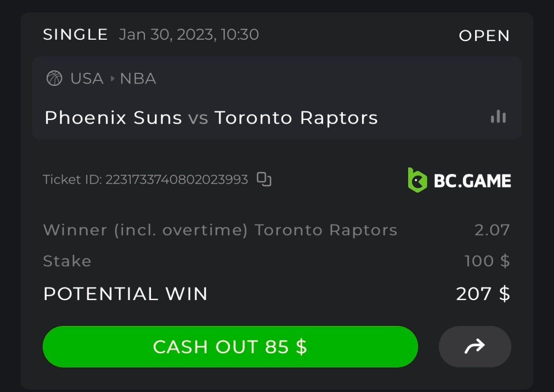Viewport: 554px width, 392px height.
Task: Click the Jan 30, 2023 date stamp
Action: pos(188,35)
